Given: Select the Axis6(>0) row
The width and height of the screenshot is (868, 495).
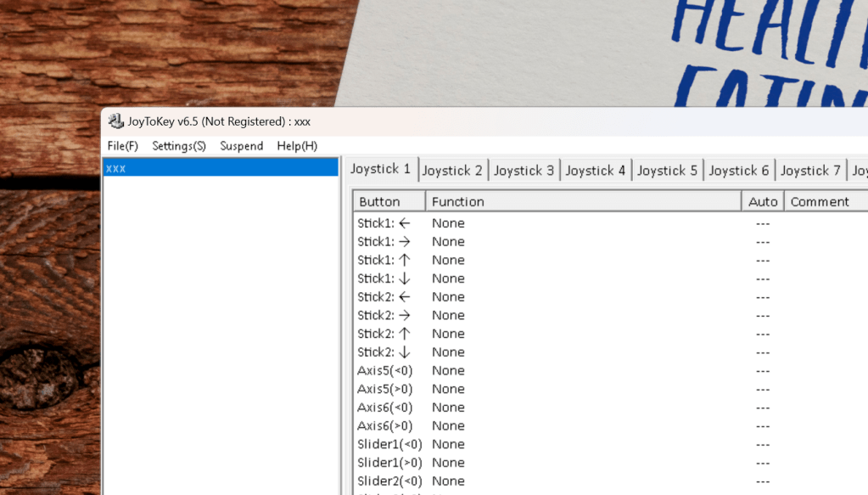Looking at the screenshot, I should coord(611,425).
